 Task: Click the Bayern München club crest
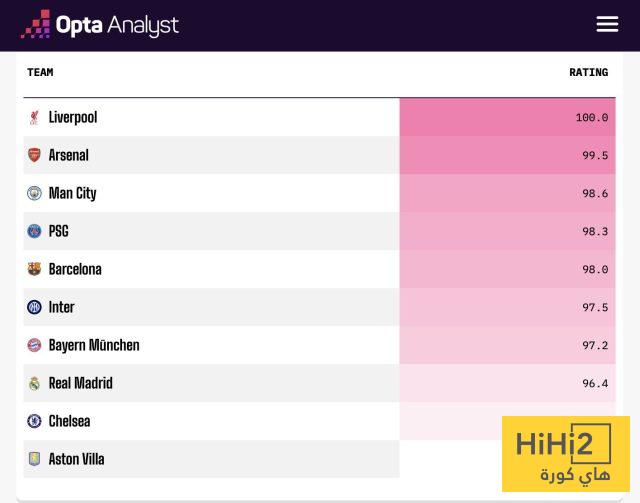coord(34,346)
